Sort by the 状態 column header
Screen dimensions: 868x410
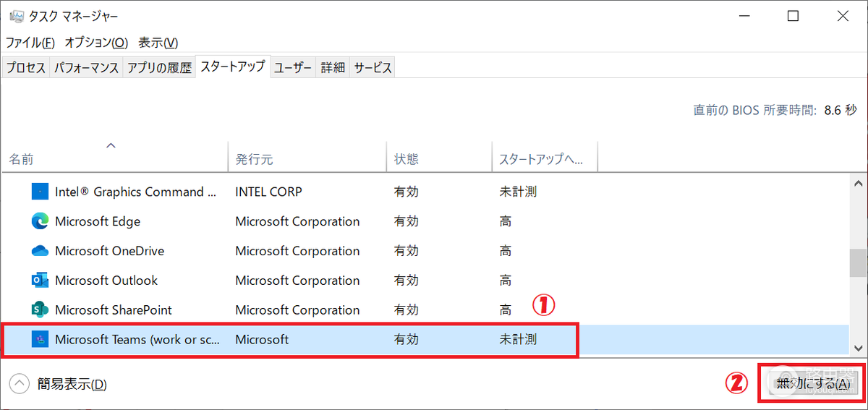pyautogui.click(x=439, y=158)
